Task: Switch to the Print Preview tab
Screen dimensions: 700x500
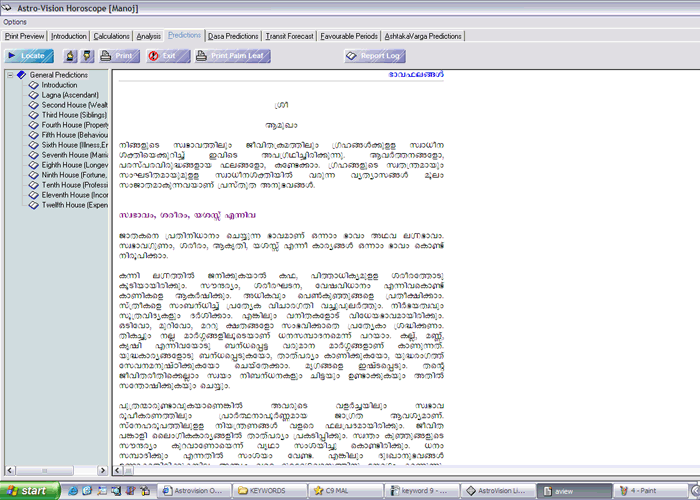Action: [x=25, y=36]
